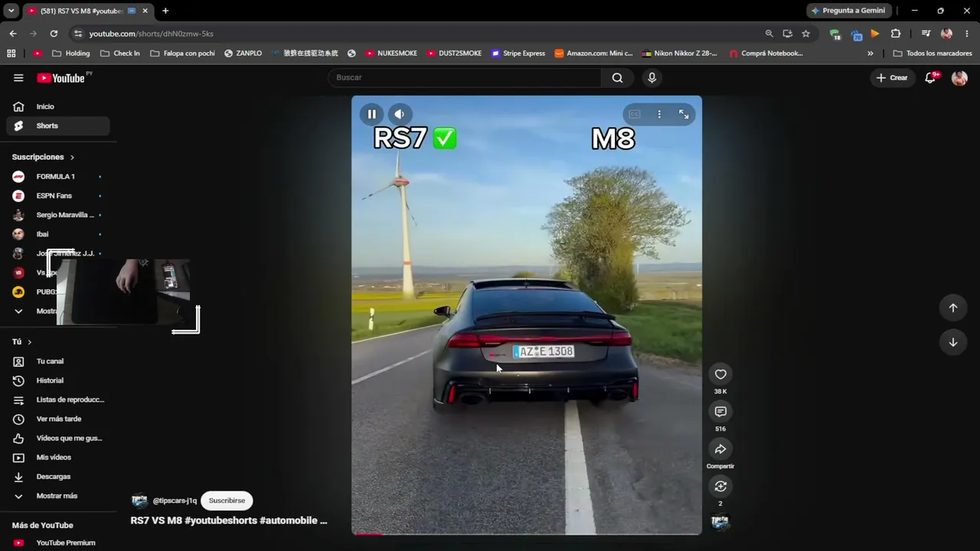
Task: Open the media controls icon in Chrome toolbar
Action: [x=926, y=34]
